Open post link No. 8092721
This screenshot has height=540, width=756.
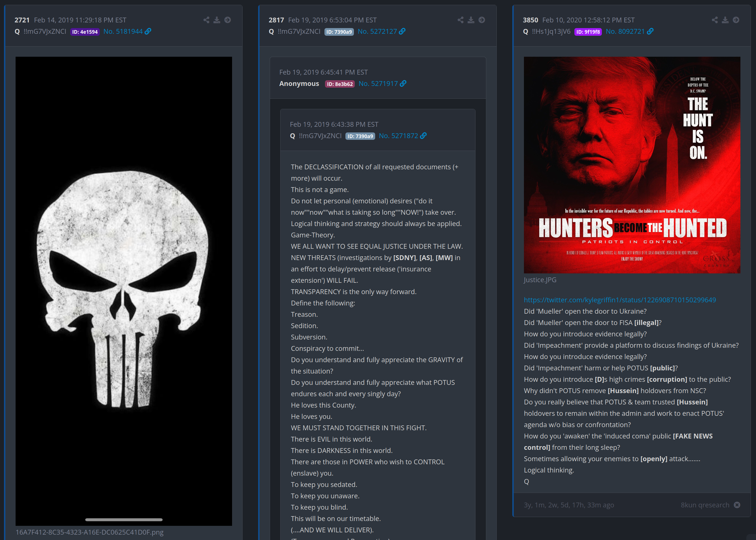coord(625,31)
